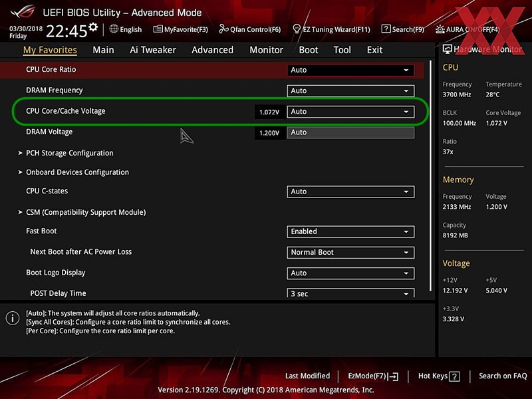532x399 pixels.
Task: Click the DRAM Voltage Auto input field
Action: click(x=350, y=132)
